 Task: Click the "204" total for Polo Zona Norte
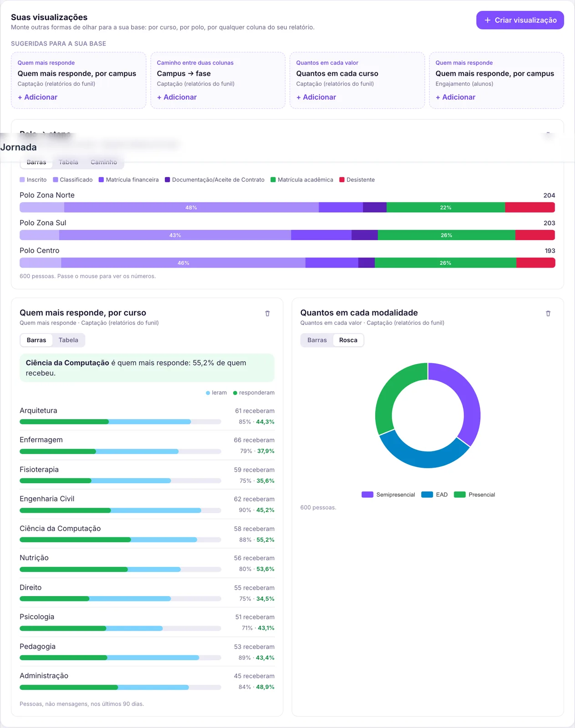[549, 195]
